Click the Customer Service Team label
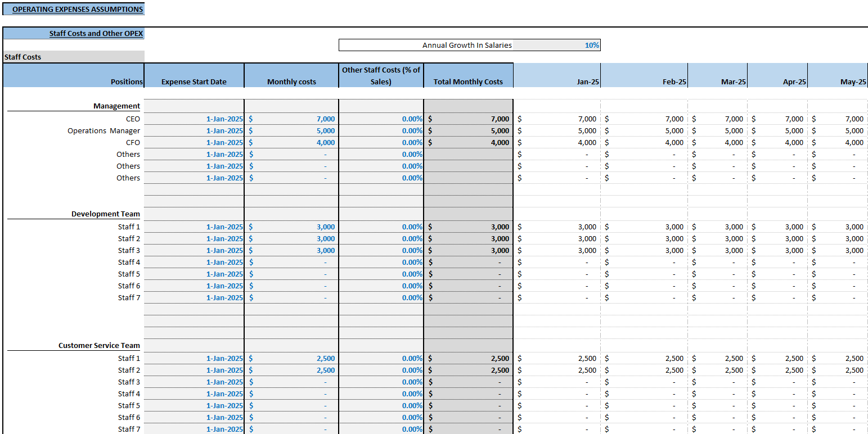This screenshot has width=868, height=434. [99, 345]
